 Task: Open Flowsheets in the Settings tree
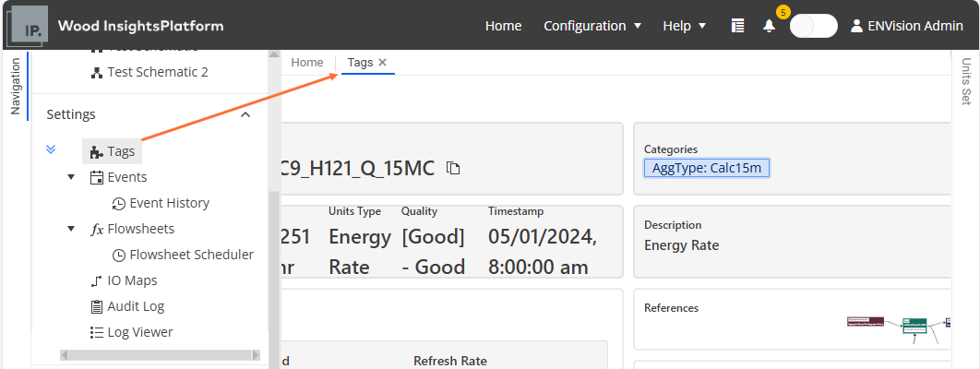pos(140,229)
